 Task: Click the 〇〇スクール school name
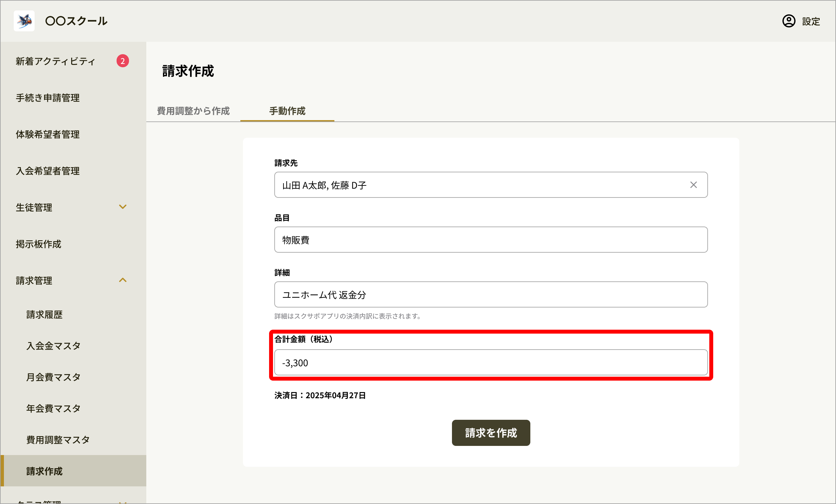76,21
